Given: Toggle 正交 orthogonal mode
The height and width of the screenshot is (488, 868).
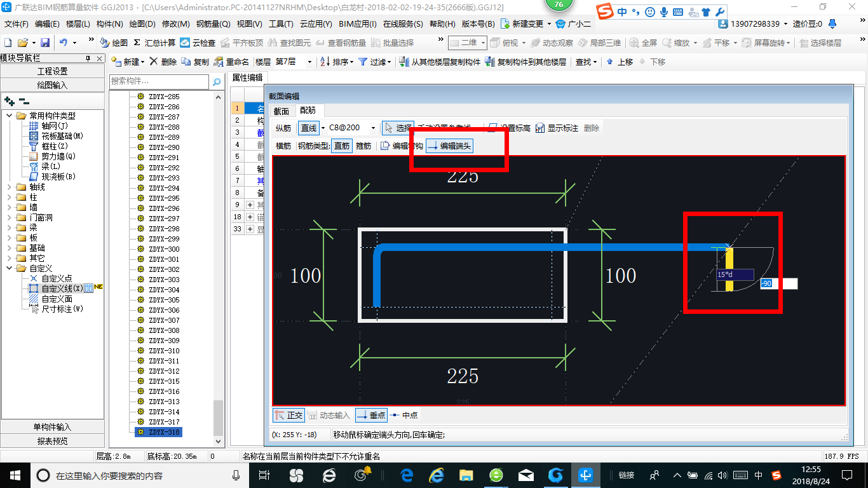Looking at the screenshot, I should (x=288, y=415).
